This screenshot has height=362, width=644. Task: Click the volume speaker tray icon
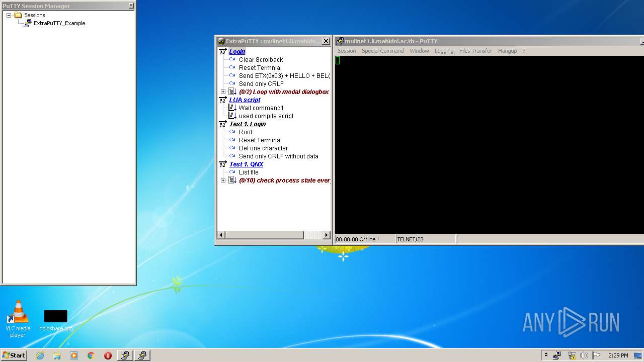click(584, 355)
